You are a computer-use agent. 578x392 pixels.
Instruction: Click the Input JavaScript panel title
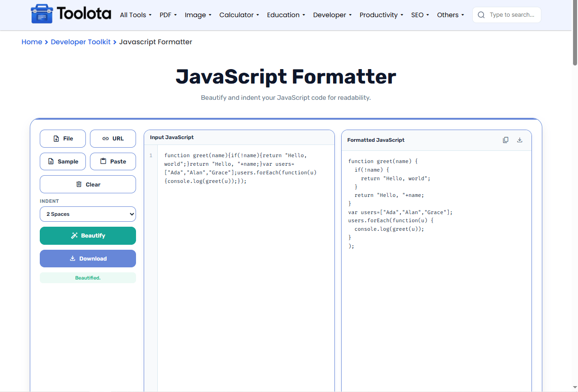(x=172, y=137)
